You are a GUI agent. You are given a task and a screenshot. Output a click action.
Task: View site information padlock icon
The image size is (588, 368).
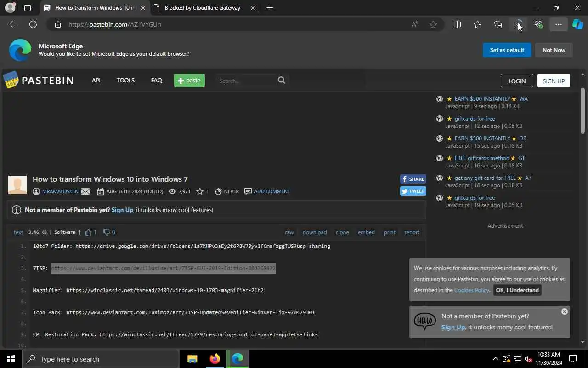[57, 24]
